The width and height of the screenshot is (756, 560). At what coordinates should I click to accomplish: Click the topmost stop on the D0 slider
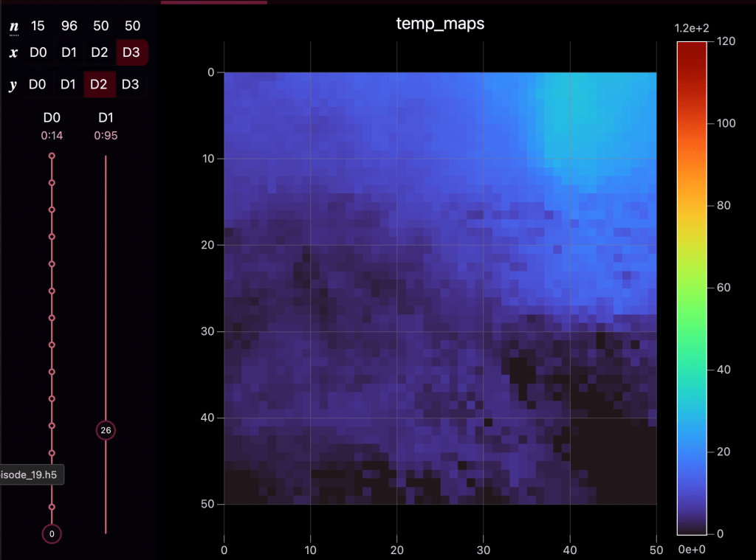pyautogui.click(x=52, y=156)
